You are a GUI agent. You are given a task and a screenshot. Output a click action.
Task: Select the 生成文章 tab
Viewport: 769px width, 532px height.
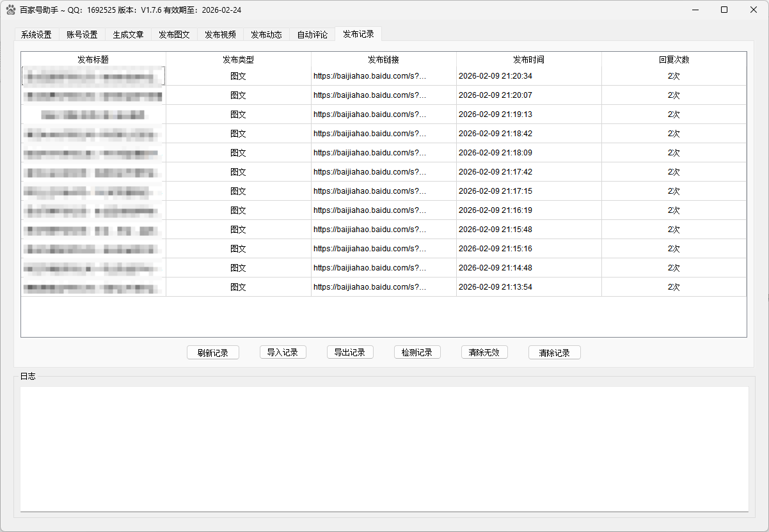(127, 35)
